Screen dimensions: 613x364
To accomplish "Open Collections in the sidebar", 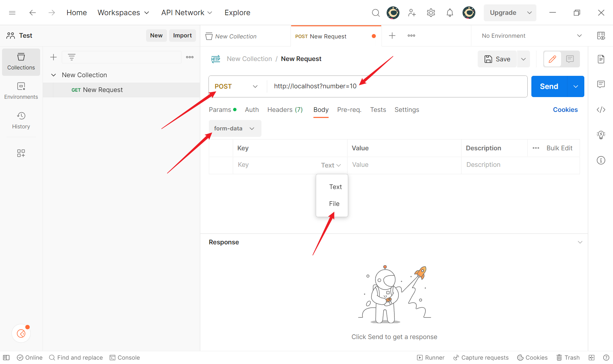I will [21, 62].
